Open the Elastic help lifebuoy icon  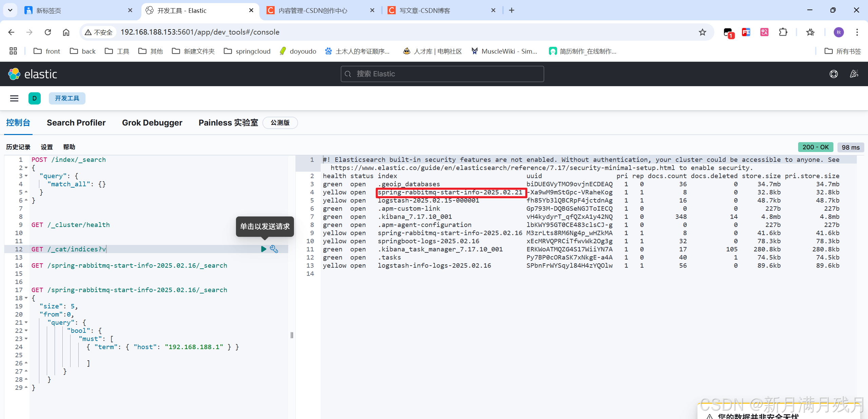[833, 74]
